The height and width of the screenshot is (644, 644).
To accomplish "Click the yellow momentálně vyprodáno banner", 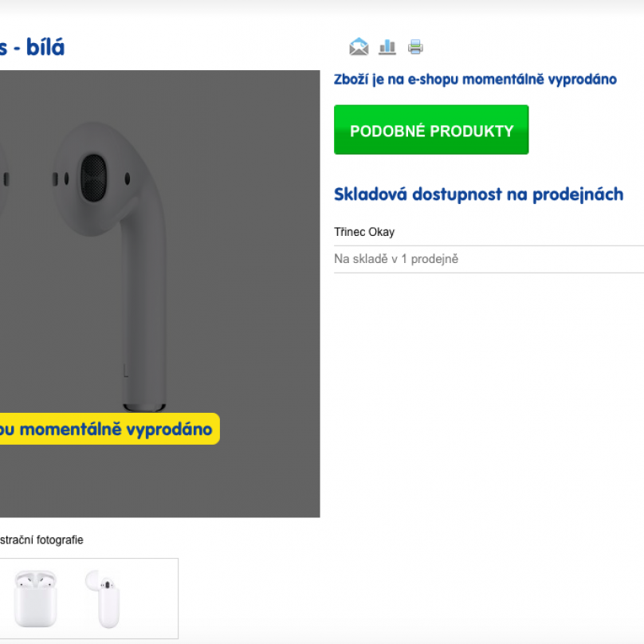I will pos(110,429).
